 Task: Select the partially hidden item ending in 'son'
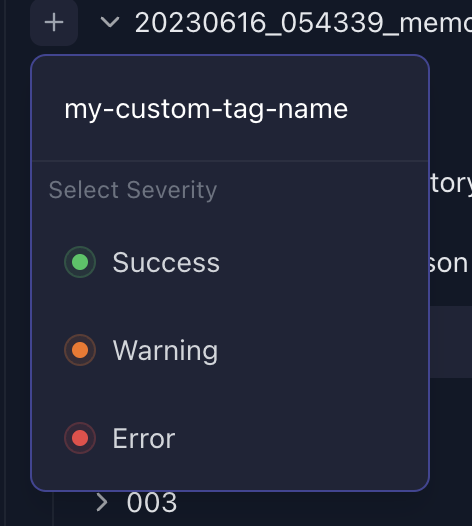point(449,264)
